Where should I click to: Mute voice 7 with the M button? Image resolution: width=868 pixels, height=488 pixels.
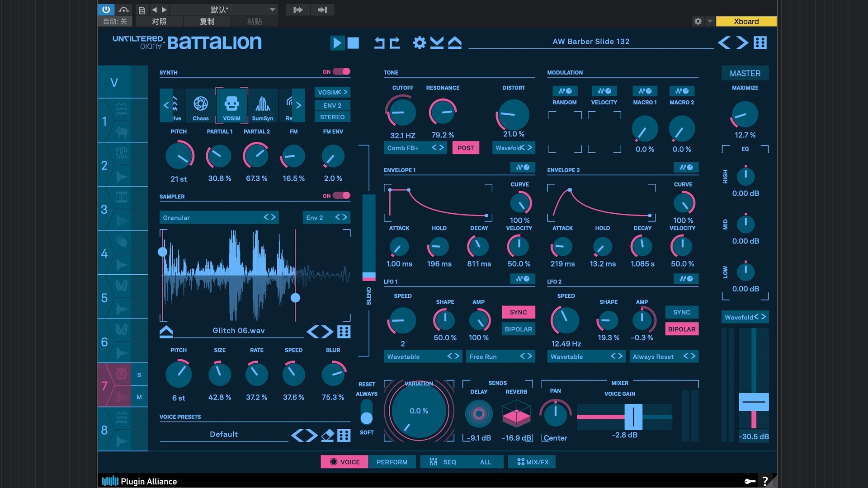(139, 397)
